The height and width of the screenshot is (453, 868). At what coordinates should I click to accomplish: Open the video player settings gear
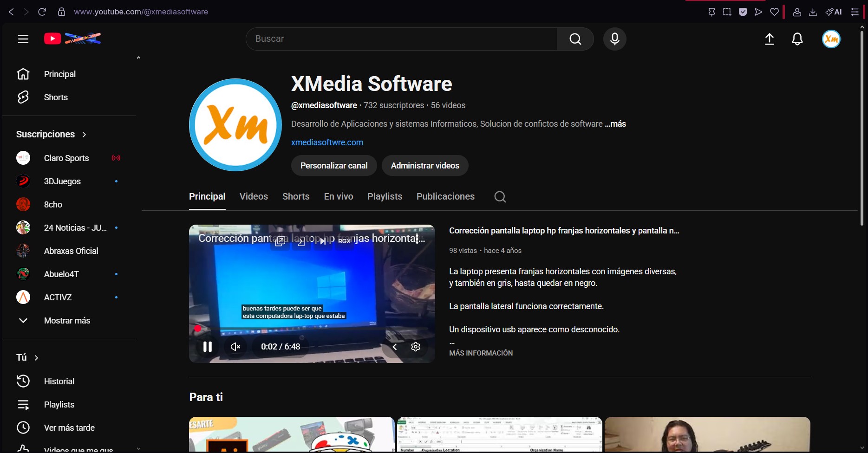pyautogui.click(x=416, y=346)
